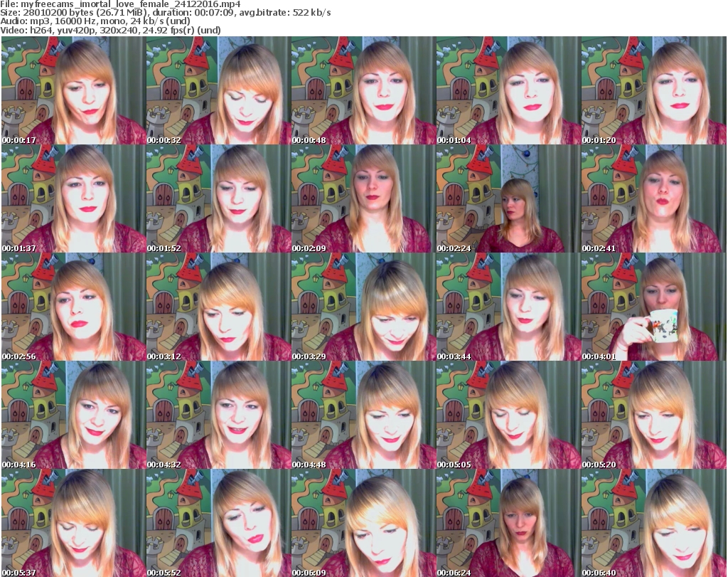
Task: Click the File name header line
Action: pyautogui.click(x=120, y=4)
